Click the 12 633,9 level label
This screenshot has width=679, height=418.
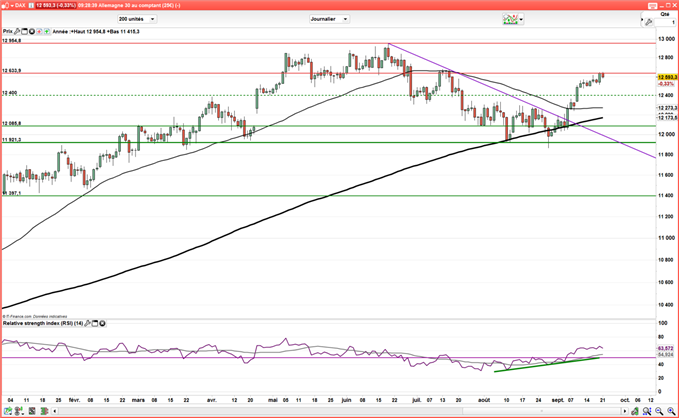(x=12, y=71)
